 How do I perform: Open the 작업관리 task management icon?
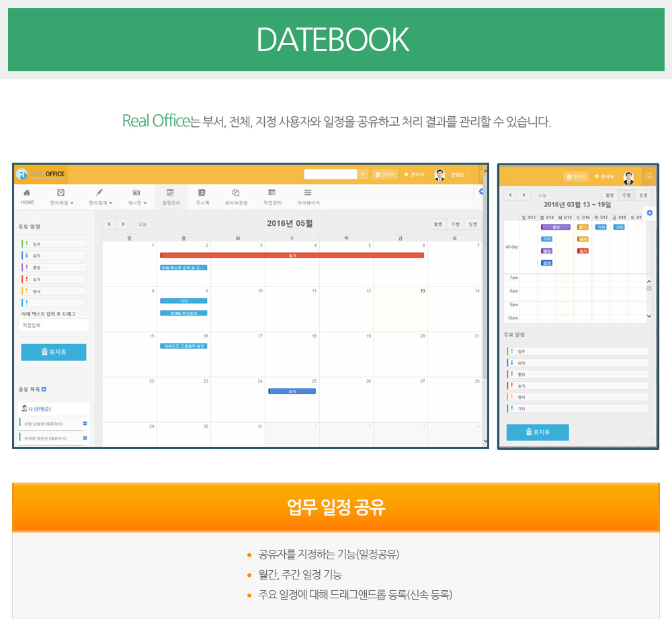coord(272,193)
